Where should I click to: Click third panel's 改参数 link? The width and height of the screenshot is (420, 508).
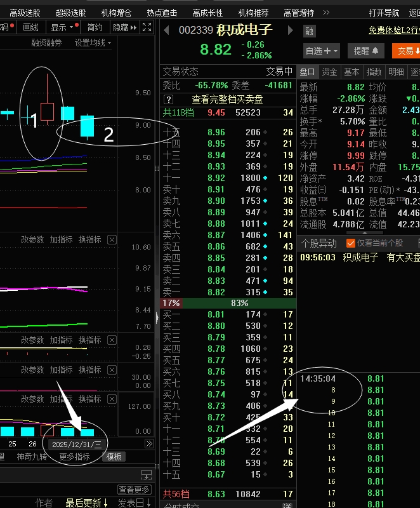[32, 370]
